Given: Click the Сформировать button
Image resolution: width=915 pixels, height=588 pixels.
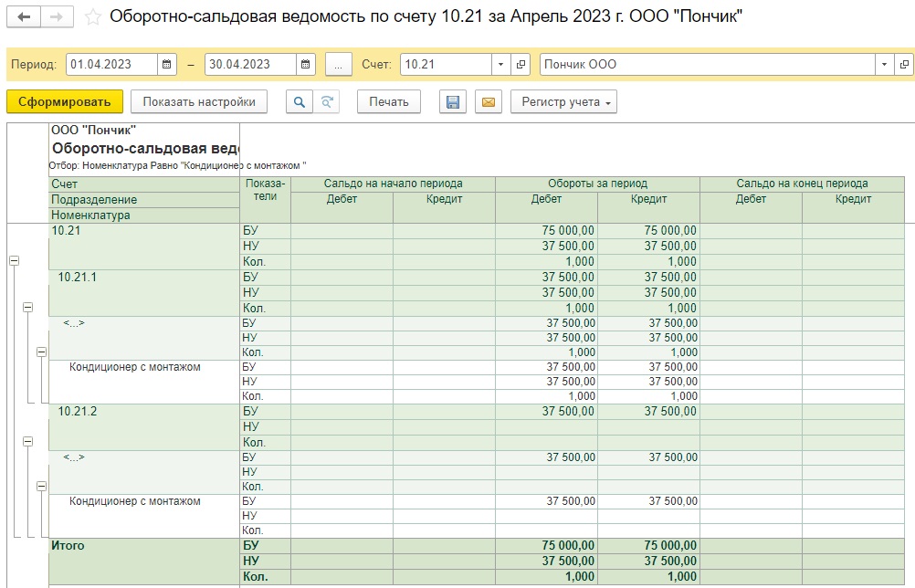Looking at the screenshot, I should click(x=65, y=102).
